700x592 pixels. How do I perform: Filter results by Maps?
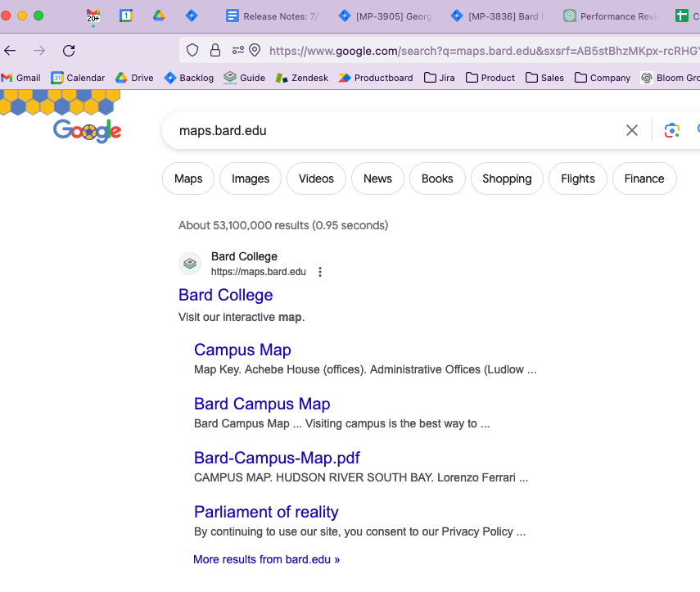click(188, 179)
